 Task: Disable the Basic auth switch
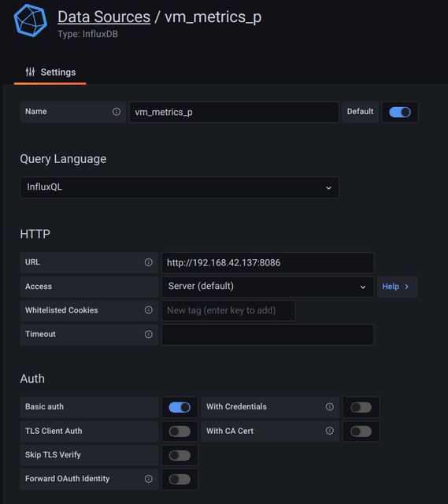pos(180,407)
